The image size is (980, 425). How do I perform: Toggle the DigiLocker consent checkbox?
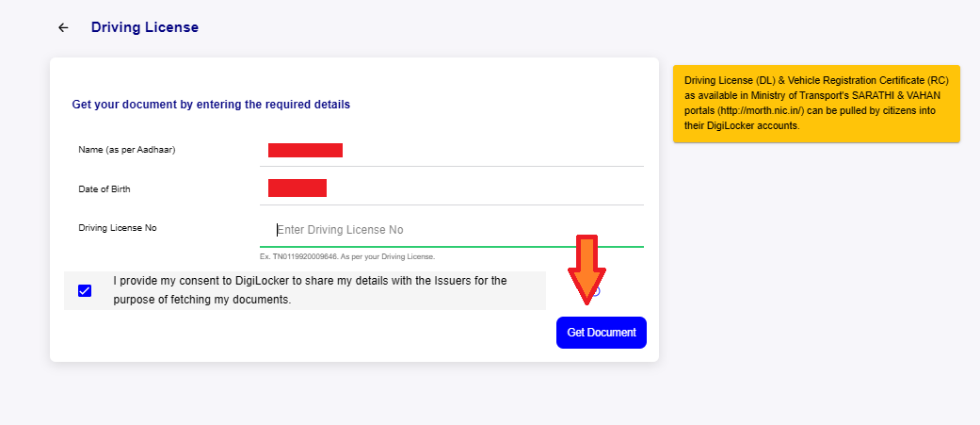point(85,290)
